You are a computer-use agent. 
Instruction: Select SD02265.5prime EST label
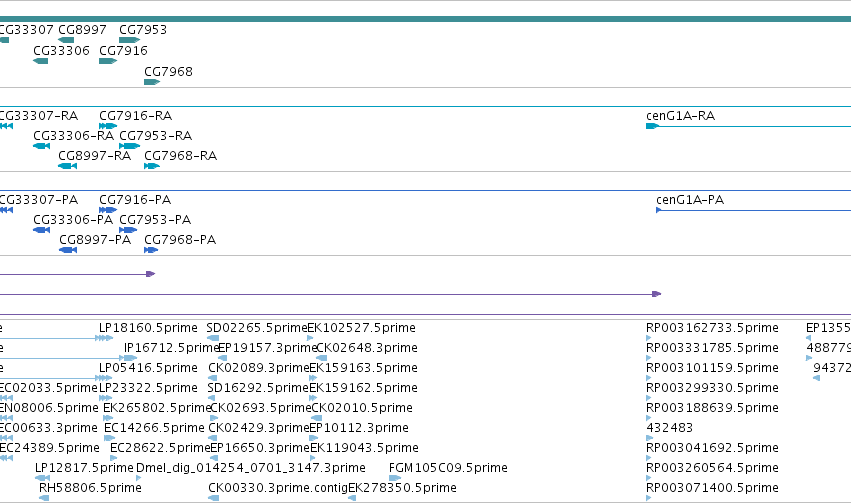pos(257,328)
